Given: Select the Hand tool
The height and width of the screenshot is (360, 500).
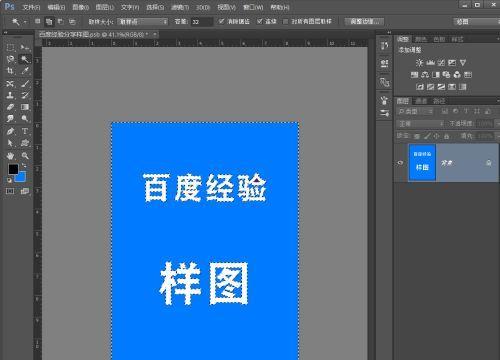Looking at the screenshot, I should tap(10, 156).
